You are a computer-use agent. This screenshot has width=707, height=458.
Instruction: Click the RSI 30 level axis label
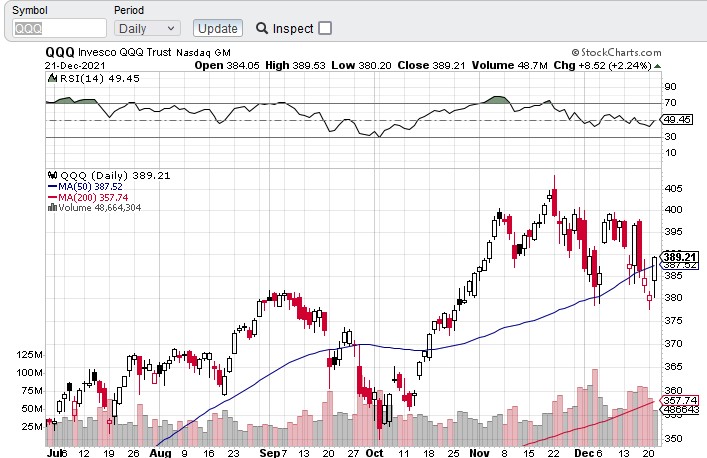click(670, 136)
